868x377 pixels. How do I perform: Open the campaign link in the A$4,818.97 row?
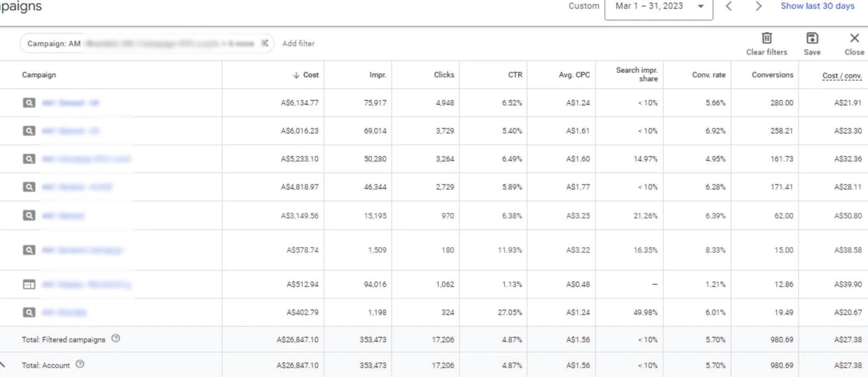pos(77,187)
